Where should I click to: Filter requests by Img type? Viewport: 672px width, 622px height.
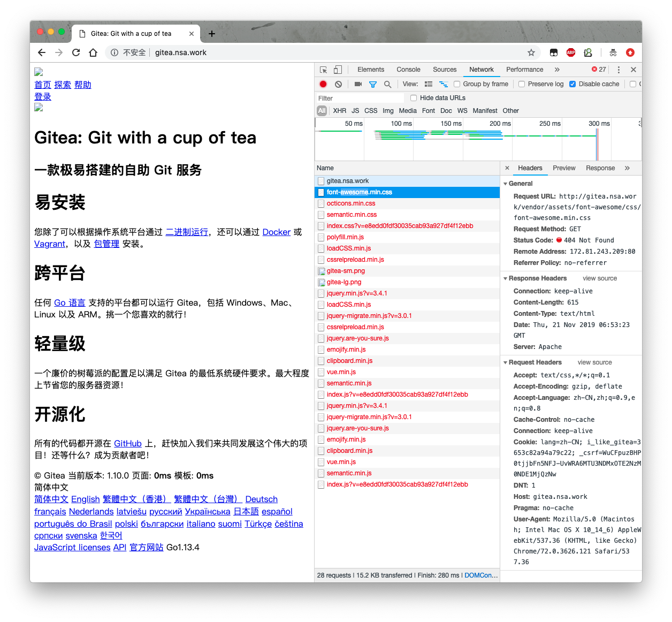coord(388,111)
